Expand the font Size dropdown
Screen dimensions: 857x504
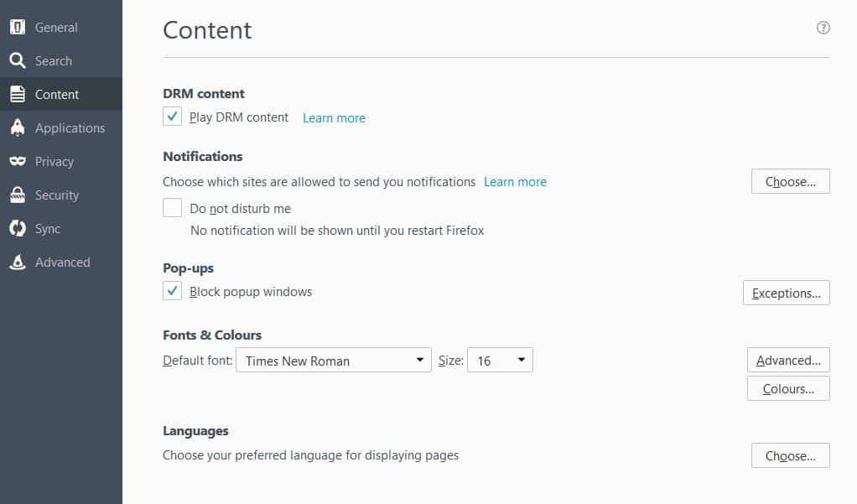point(500,361)
